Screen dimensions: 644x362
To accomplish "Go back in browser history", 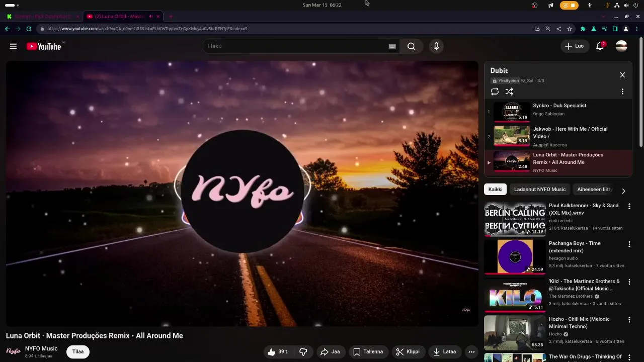I will [x=7, y=29].
